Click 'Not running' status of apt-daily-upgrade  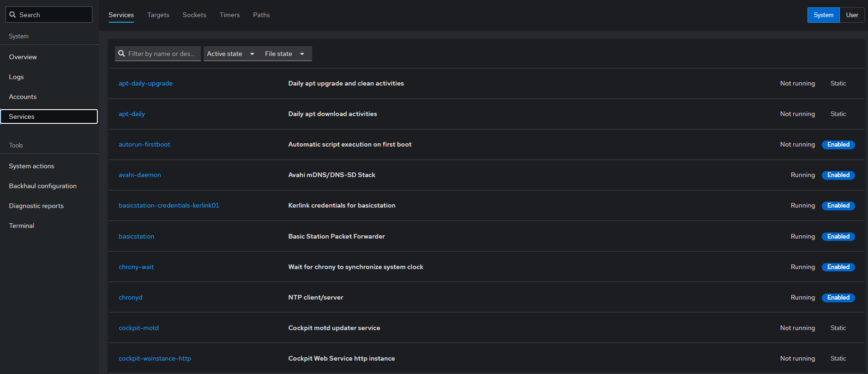(x=797, y=83)
